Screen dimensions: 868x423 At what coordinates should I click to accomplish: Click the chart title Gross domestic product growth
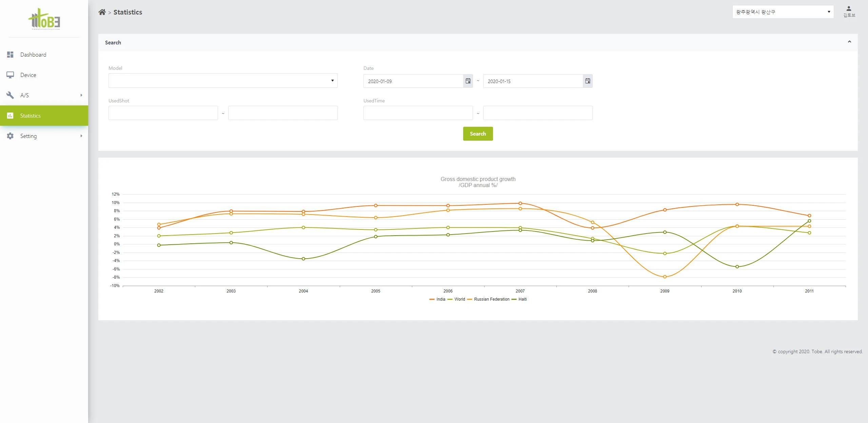478,179
